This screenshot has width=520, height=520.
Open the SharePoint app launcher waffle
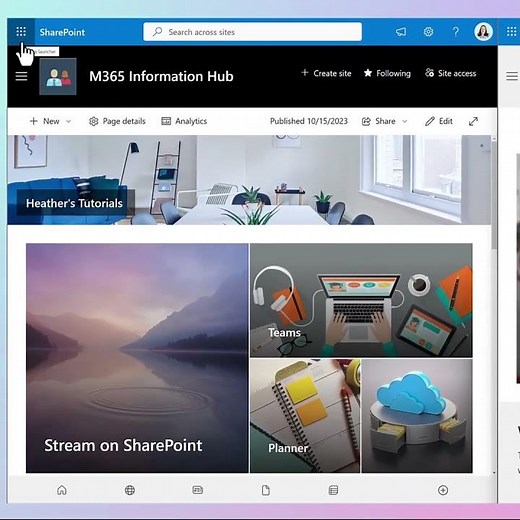pos(21,32)
